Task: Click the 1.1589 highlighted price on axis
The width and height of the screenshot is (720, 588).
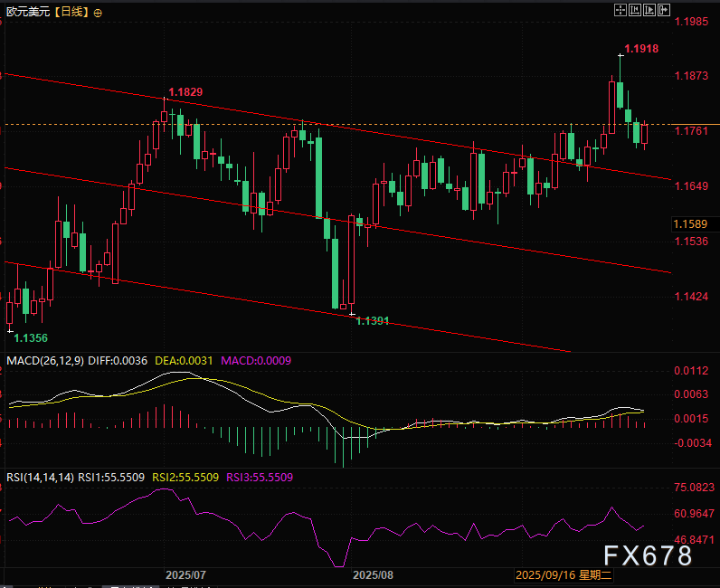Action: click(690, 223)
